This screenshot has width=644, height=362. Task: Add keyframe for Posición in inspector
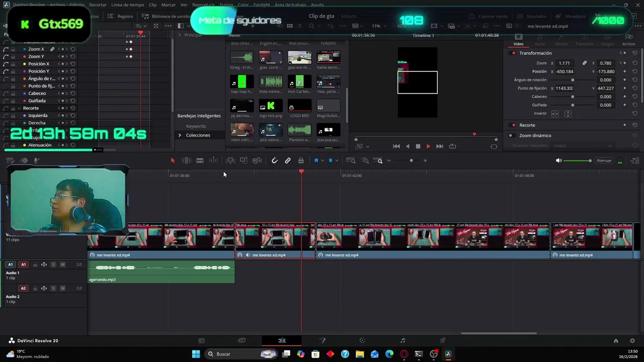pos(624,71)
